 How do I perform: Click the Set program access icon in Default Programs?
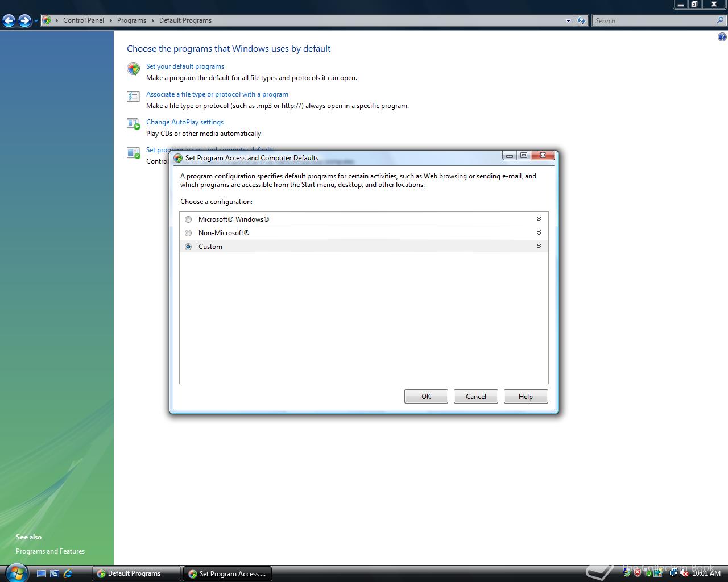tap(133, 153)
